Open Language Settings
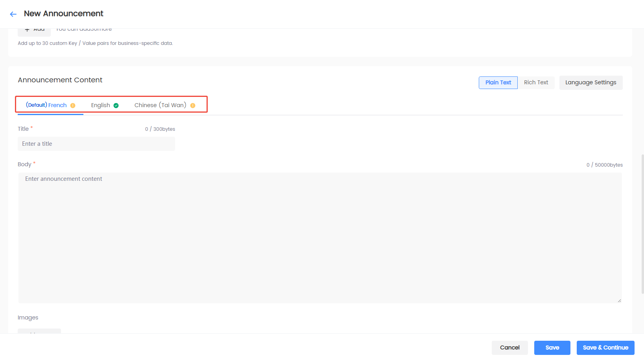 click(590, 82)
